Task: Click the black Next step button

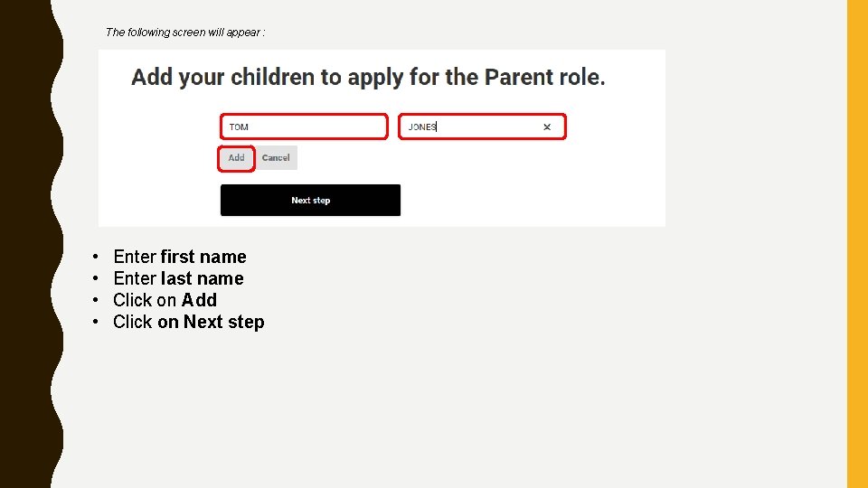Action: tap(310, 201)
